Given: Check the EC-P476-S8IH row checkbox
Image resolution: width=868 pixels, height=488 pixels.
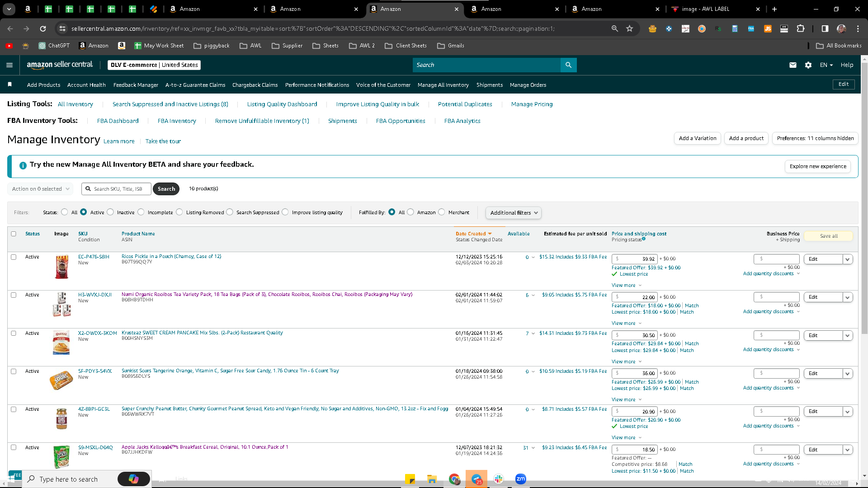Looking at the screenshot, I should coord(14,257).
